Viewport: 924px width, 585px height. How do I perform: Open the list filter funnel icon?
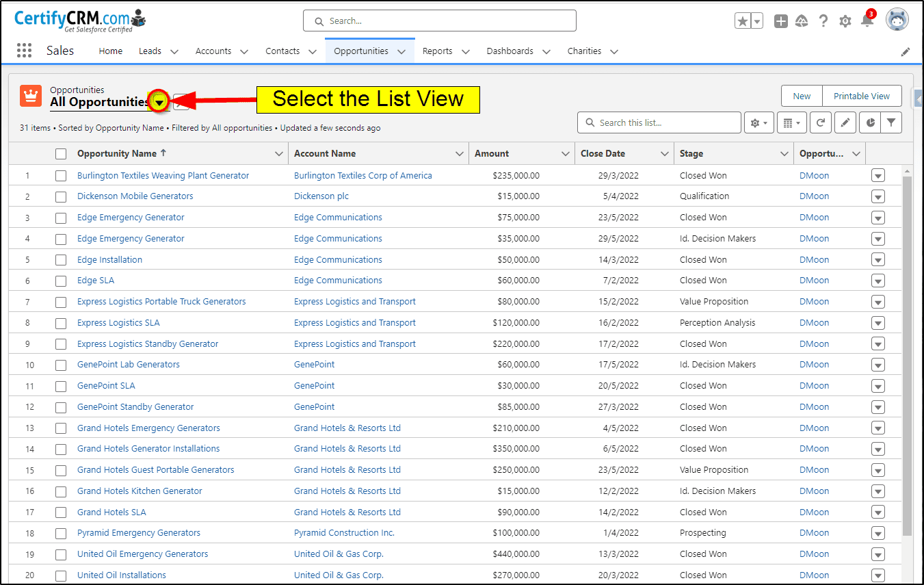tap(891, 122)
